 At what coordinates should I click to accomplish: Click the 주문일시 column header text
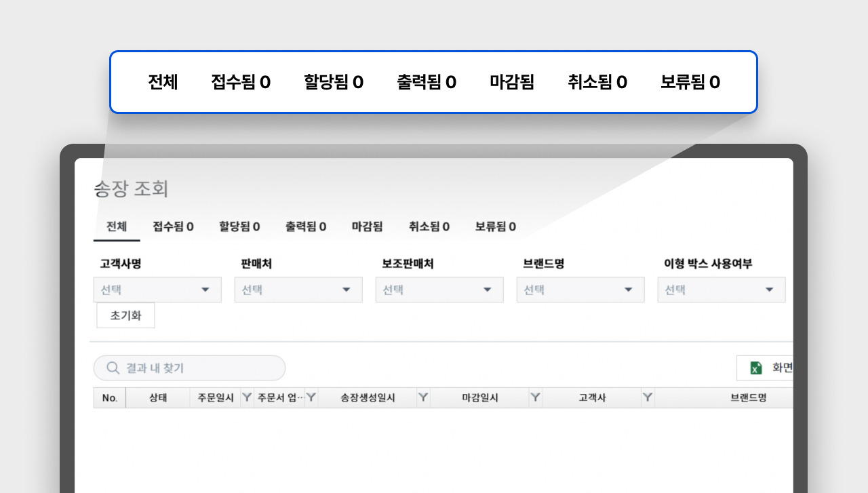click(x=216, y=398)
